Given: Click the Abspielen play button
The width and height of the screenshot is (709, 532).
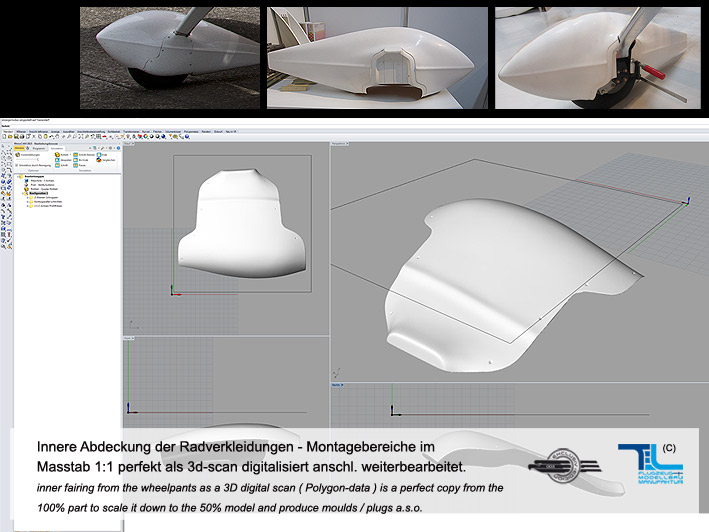Looking at the screenshot, I should (63, 160).
